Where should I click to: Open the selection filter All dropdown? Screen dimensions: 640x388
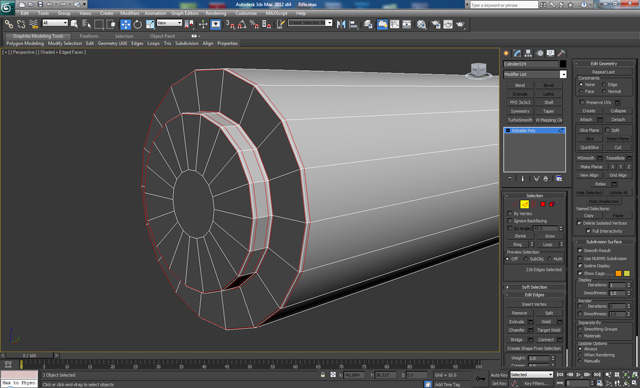tap(55, 23)
